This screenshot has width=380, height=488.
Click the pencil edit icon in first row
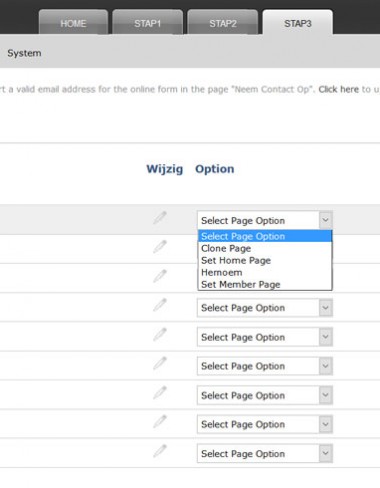pos(160,218)
